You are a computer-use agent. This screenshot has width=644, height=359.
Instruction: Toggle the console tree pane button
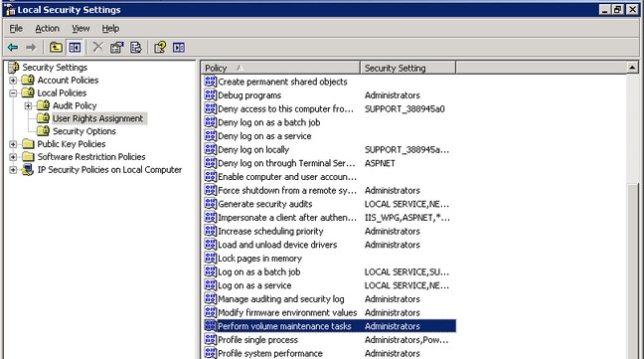[x=75, y=48]
